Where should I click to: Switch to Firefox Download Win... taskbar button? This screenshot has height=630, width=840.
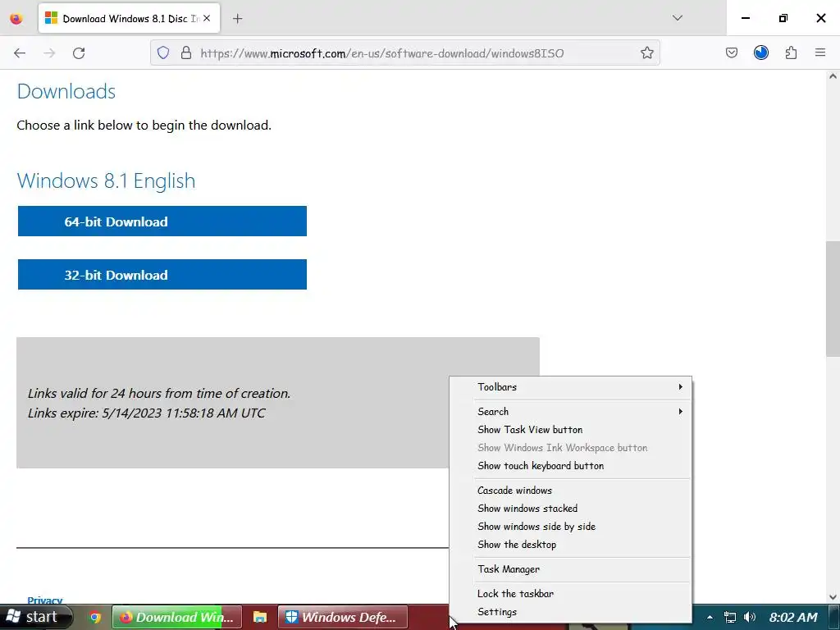(x=177, y=617)
